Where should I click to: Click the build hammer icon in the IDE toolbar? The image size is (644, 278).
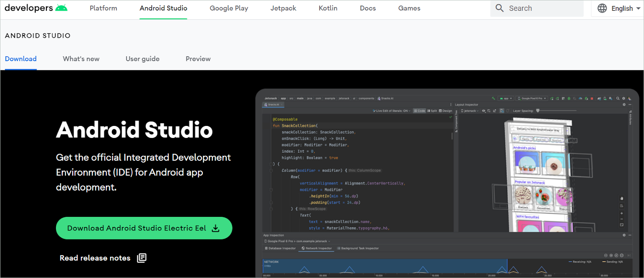[493, 98]
